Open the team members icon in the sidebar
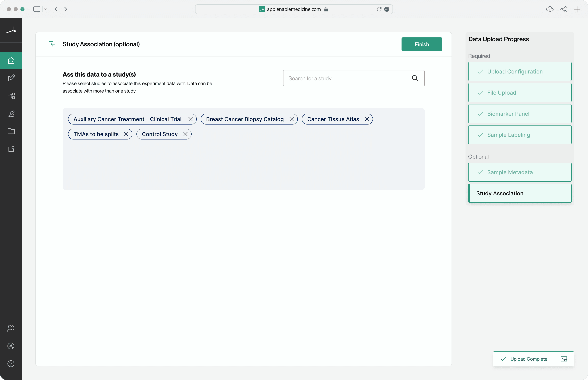This screenshot has width=588, height=380. (11, 328)
